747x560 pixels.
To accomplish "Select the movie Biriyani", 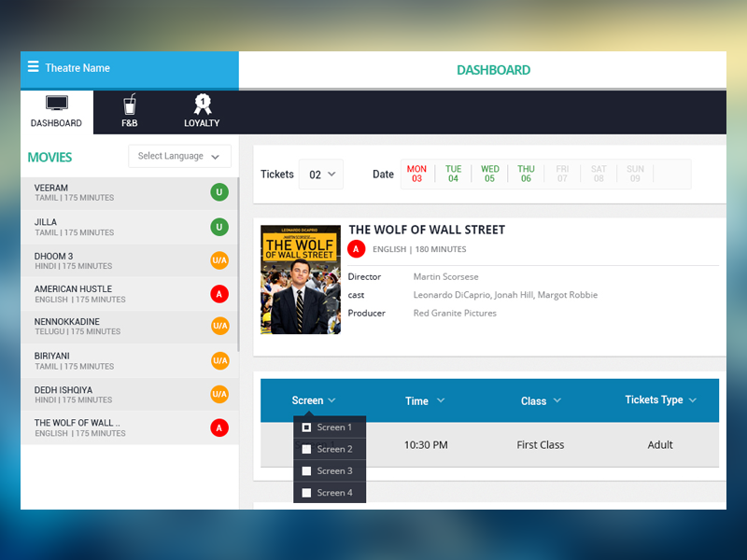I will (x=129, y=361).
